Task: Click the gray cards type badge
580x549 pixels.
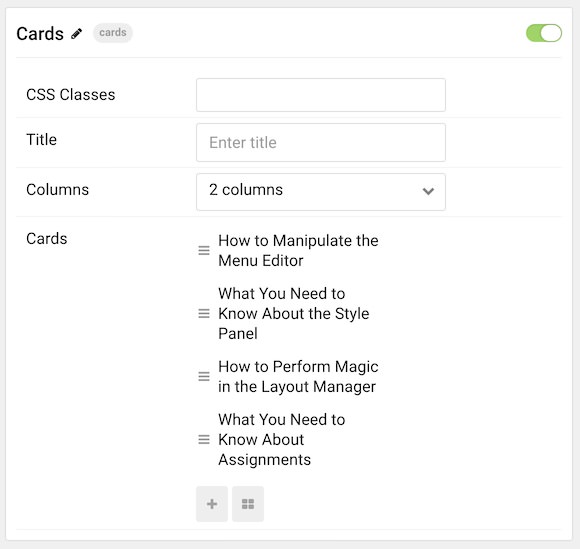Action: [x=113, y=33]
